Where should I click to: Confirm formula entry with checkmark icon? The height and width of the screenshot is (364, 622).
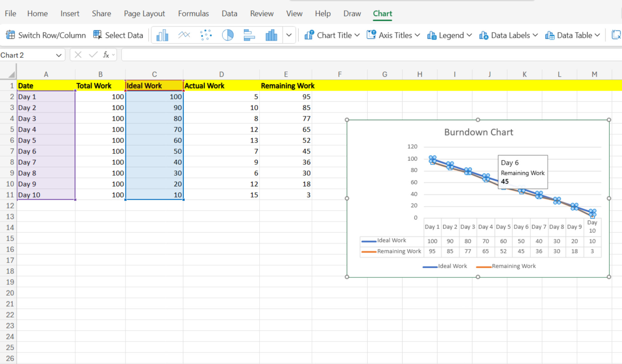pos(93,55)
